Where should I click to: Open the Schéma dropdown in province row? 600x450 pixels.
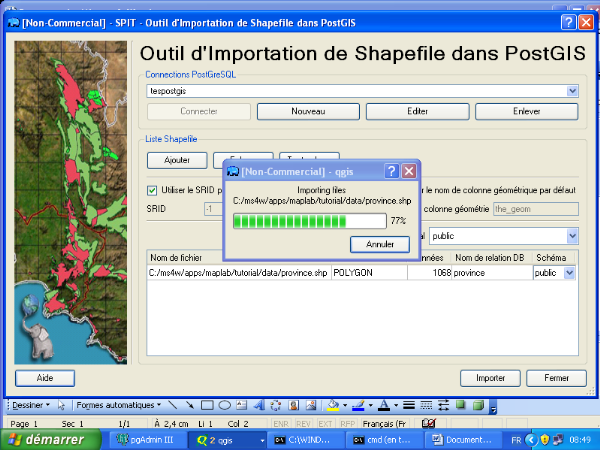[x=570, y=272]
